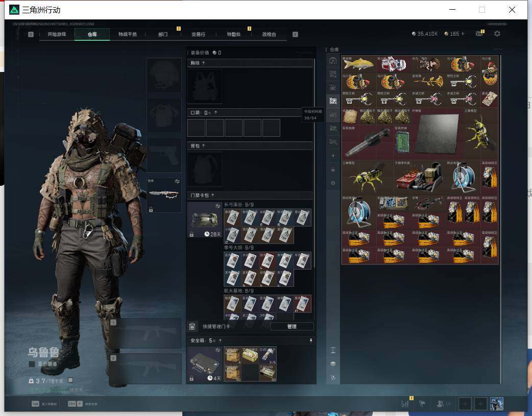Click the 背包 help question mark
The width and height of the screenshot is (532, 416).
click(x=203, y=145)
